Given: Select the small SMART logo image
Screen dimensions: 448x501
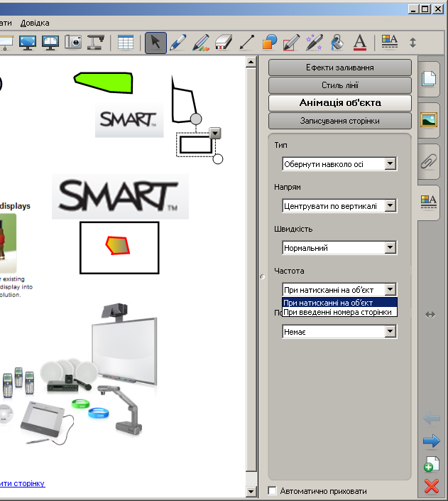Looking at the screenshot, I should (129, 120).
